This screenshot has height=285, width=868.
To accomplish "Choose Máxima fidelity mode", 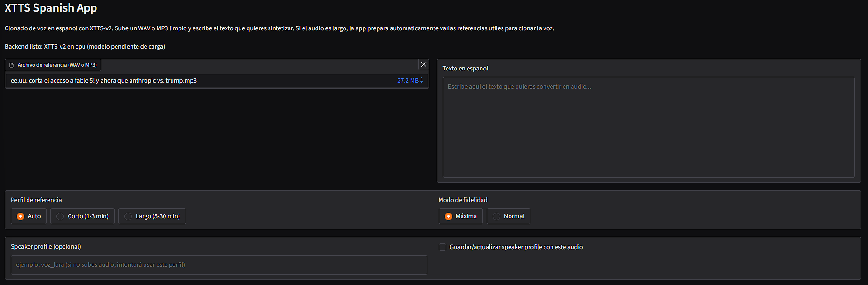I will click(x=461, y=216).
